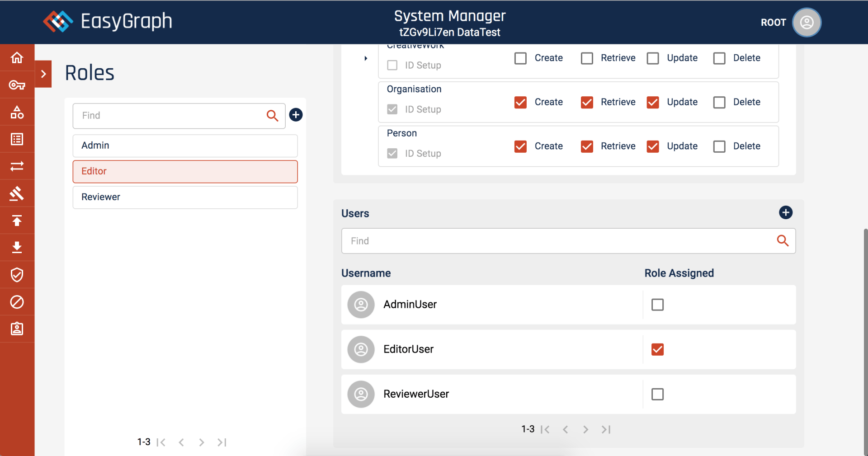This screenshot has width=868, height=456.
Task: Uncheck Create permission for Person
Action: tap(520, 146)
